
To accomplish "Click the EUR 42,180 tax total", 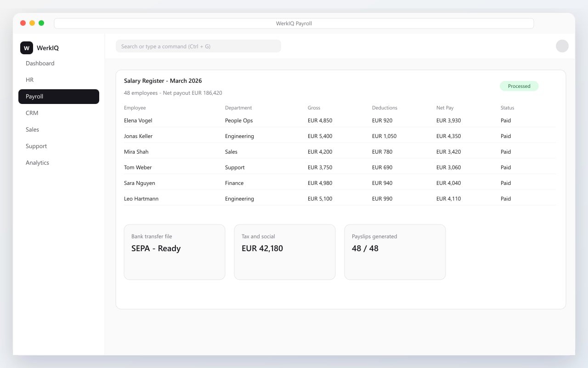I will (262, 248).
